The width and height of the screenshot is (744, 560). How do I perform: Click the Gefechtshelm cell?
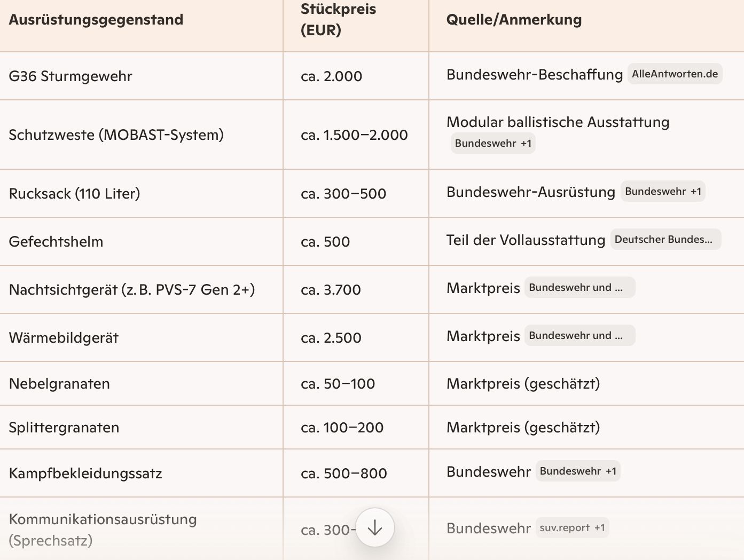coord(56,242)
